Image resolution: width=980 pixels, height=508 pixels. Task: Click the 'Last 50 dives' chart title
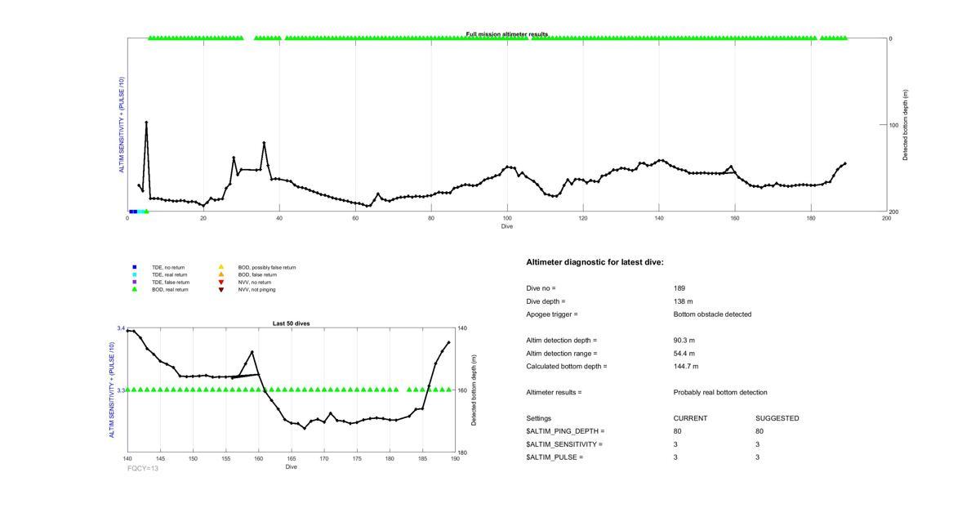coord(292,323)
